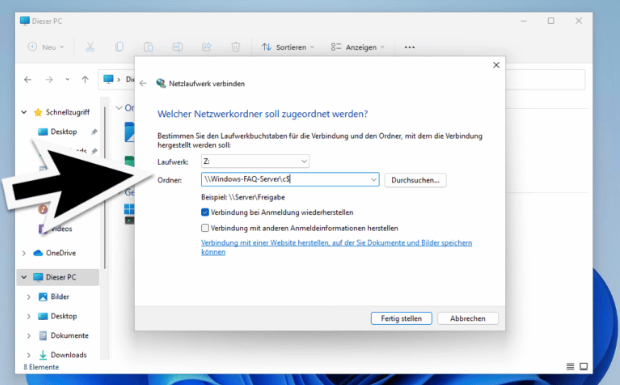Expand the Dokumente tree node

(28, 336)
